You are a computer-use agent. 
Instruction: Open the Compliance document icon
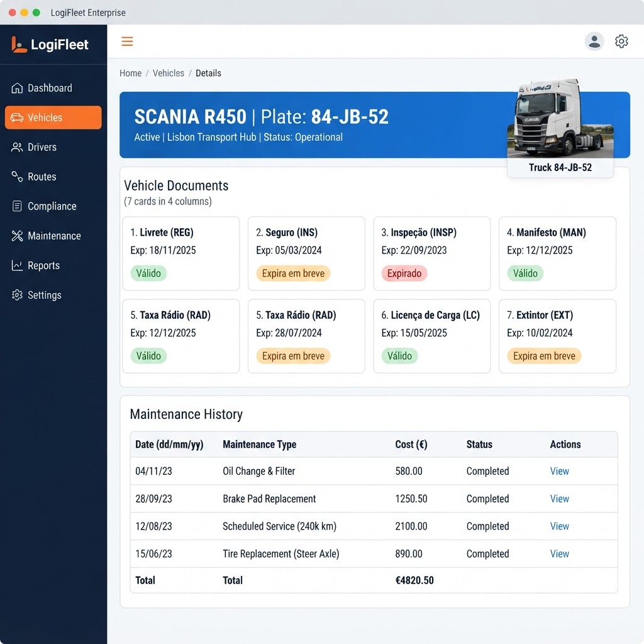17,206
